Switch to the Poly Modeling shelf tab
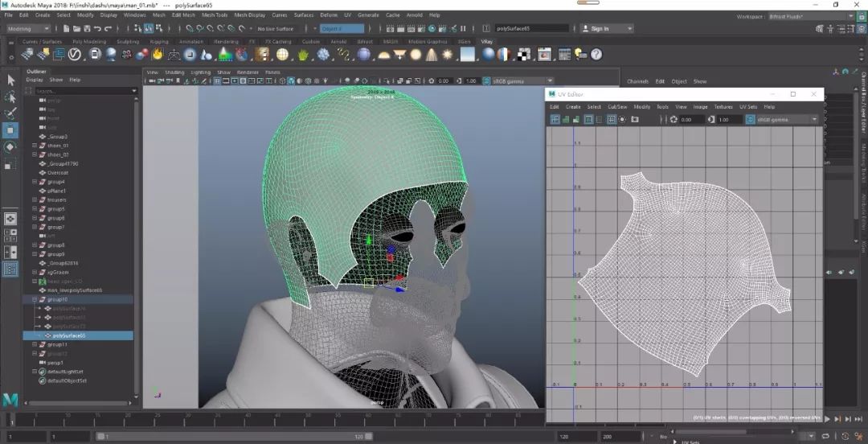Viewport: 868px width, 444px height. (89, 42)
